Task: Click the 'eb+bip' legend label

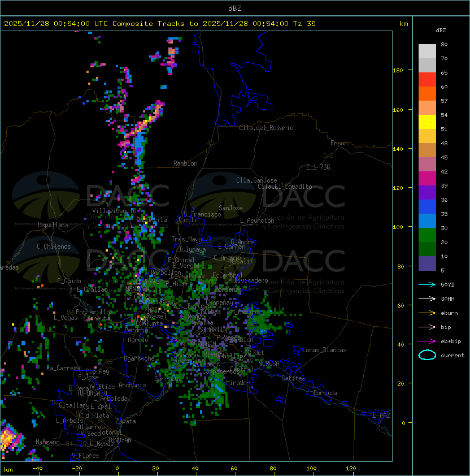Action: [451, 341]
